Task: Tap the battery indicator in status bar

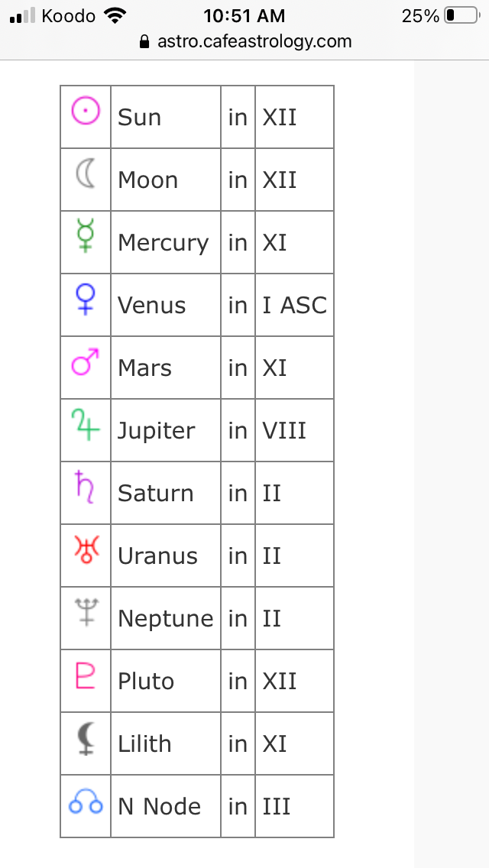Action: [461, 15]
